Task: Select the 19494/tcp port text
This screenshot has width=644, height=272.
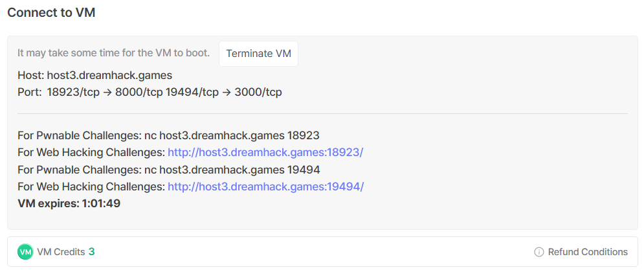Action: point(192,92)
